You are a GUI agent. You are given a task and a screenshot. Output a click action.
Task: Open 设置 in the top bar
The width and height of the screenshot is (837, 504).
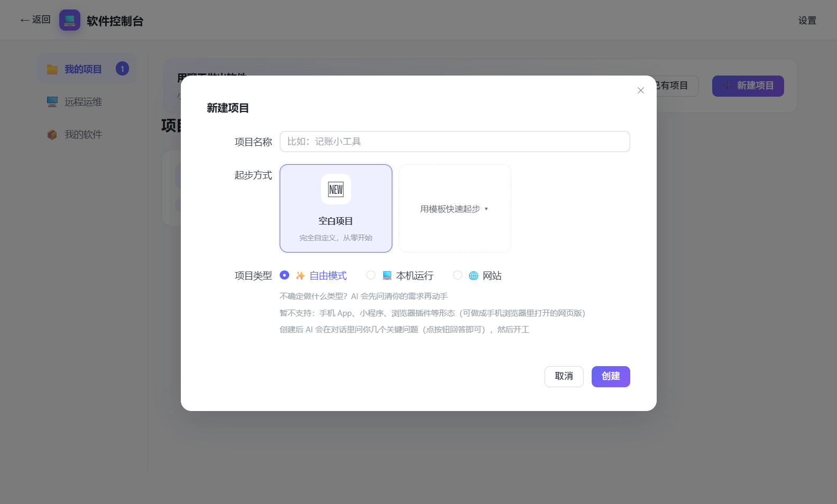pos(807,21)
